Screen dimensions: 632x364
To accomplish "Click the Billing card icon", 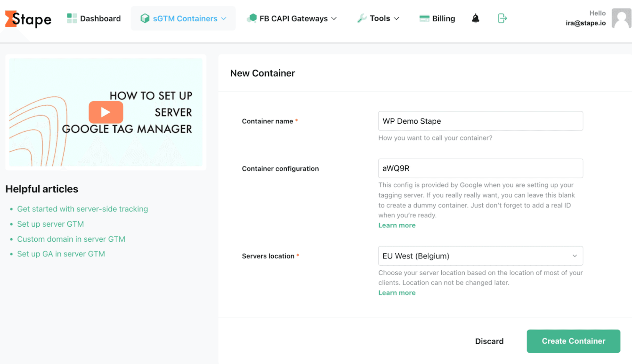I will pos(424,18).
